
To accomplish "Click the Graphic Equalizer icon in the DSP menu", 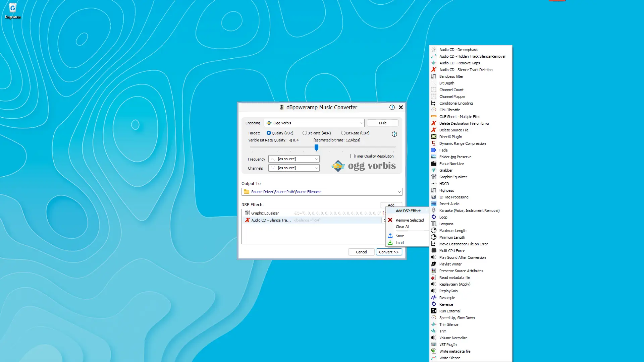I will (434, 177).
